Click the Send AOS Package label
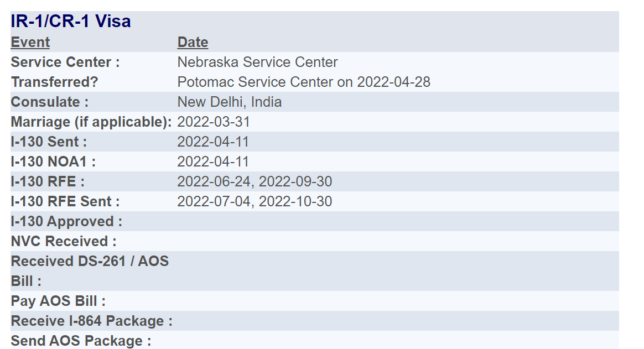The image size is (644, 349). pos(81,341)
